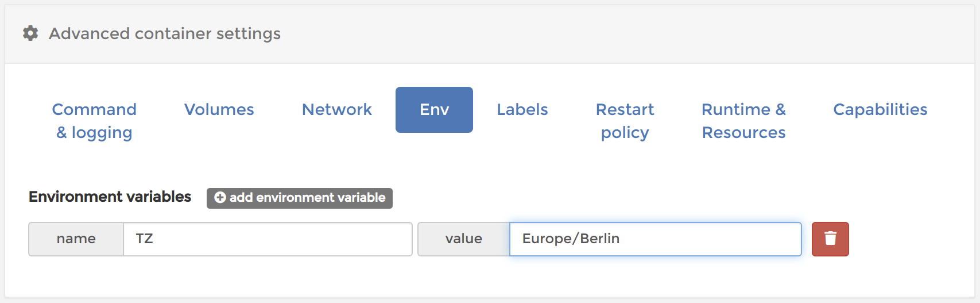Click empty space in the gray header bar

632,33
